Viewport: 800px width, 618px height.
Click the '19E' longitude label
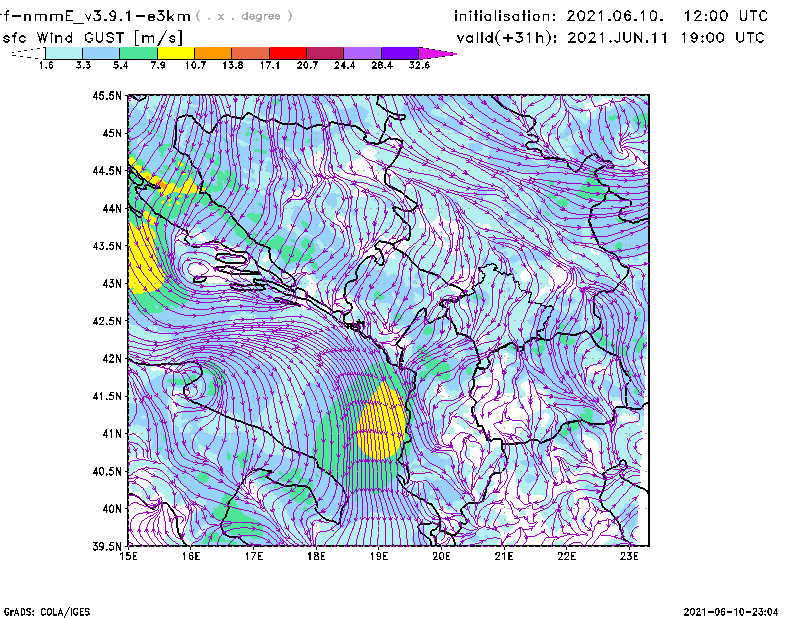pos(379,556)
